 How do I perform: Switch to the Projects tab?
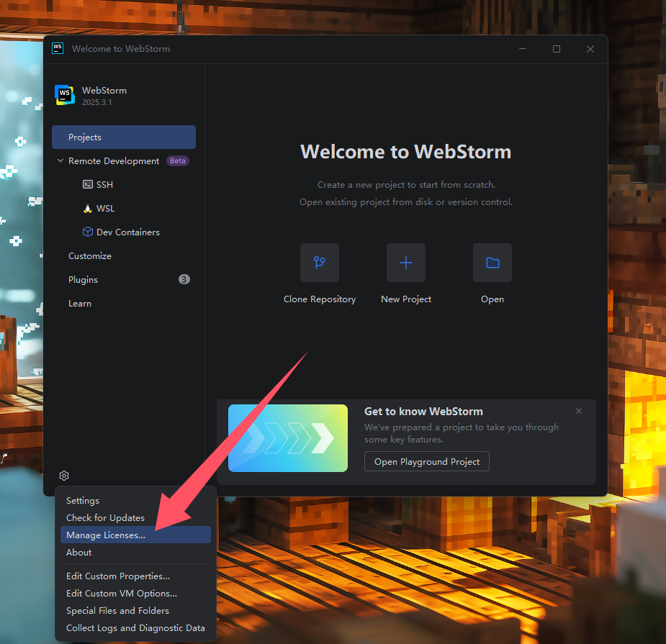coord(84,137)
